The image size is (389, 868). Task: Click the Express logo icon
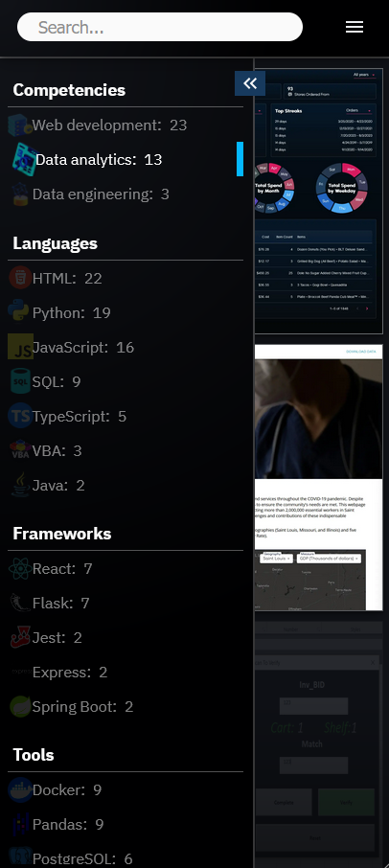[x=20, y=672]
